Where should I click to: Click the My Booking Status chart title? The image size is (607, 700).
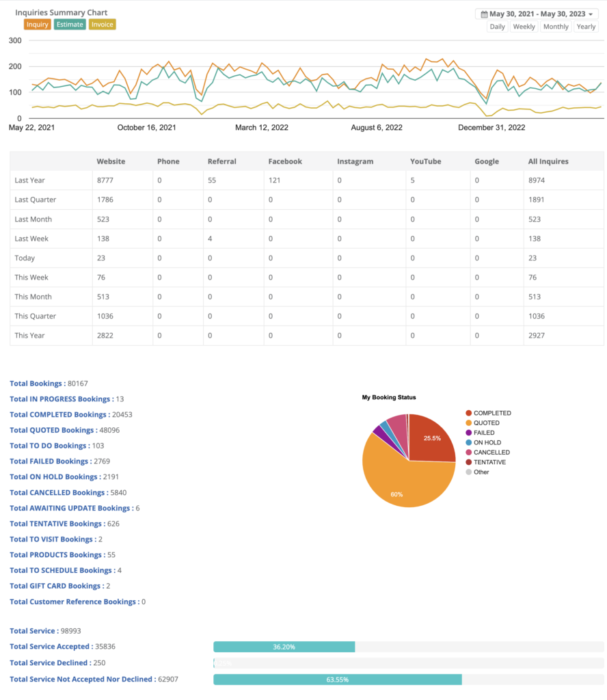click(x=389, y=397)
